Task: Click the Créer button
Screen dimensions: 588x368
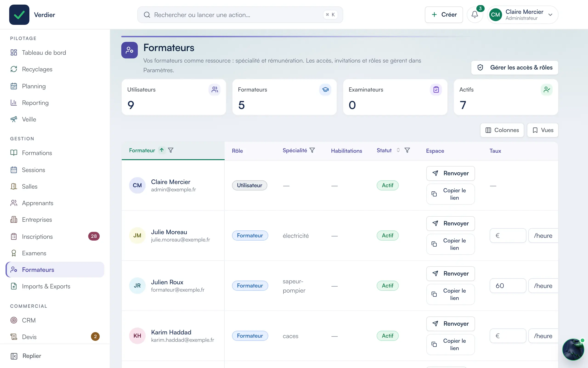Action: coord(444,14)
